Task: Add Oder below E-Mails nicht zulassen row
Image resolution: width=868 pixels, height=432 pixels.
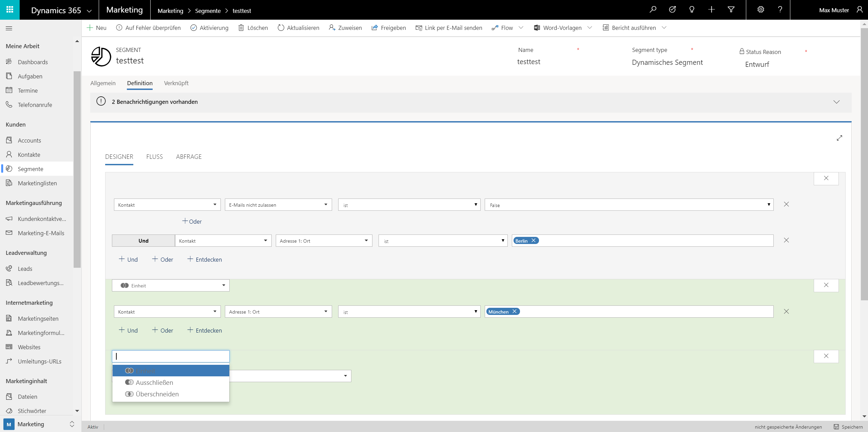Action: pyautogui.click(x=192, y=222)
